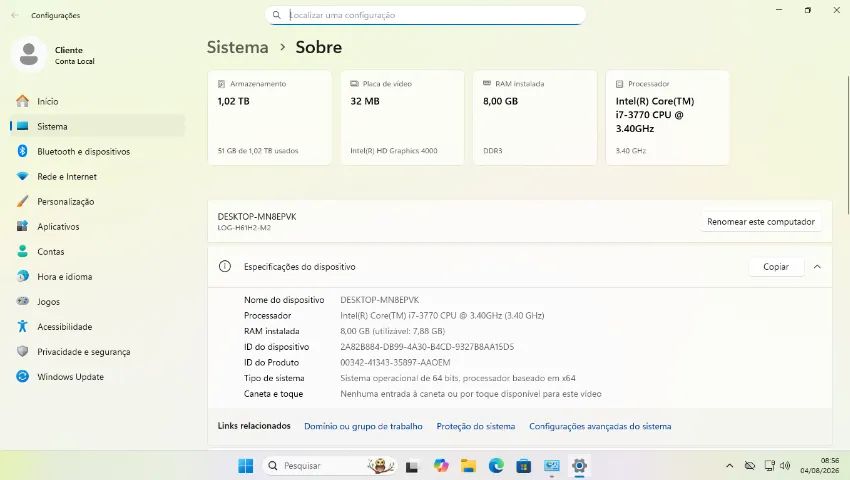Click the Windows Update sync icon

tap(22, 376)
